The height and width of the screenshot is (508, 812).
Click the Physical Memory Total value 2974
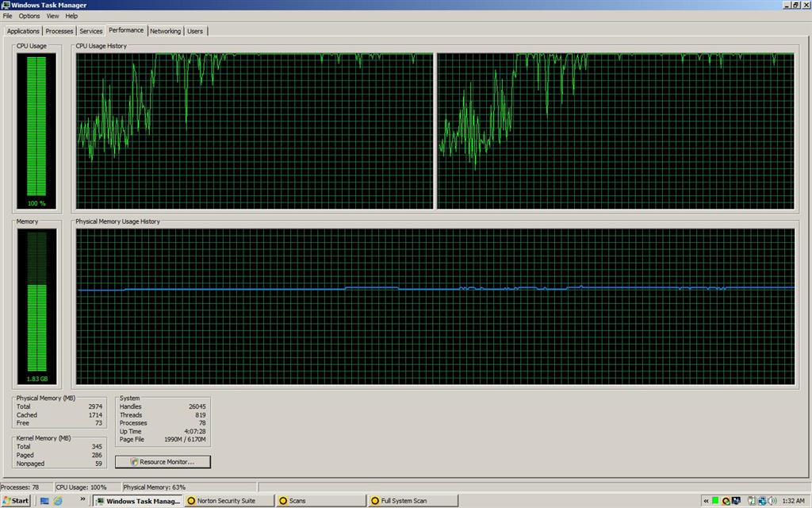[x=95, y=406]
